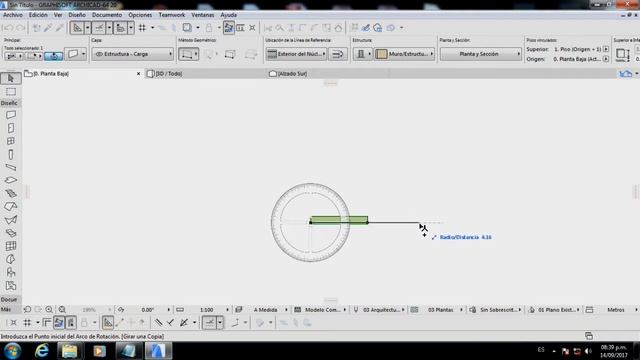Select the Shell tool in the toolbox
640x360 pixels.
pyautogui.click(x=11, y=220)
